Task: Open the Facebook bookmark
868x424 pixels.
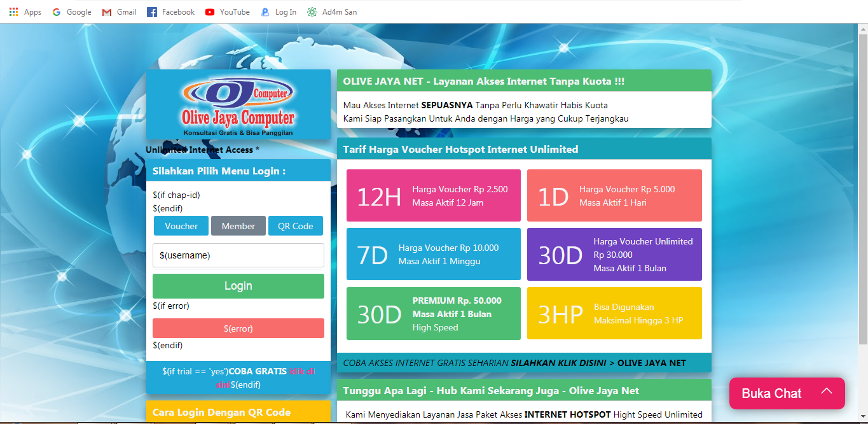Action: pos(170,11)
